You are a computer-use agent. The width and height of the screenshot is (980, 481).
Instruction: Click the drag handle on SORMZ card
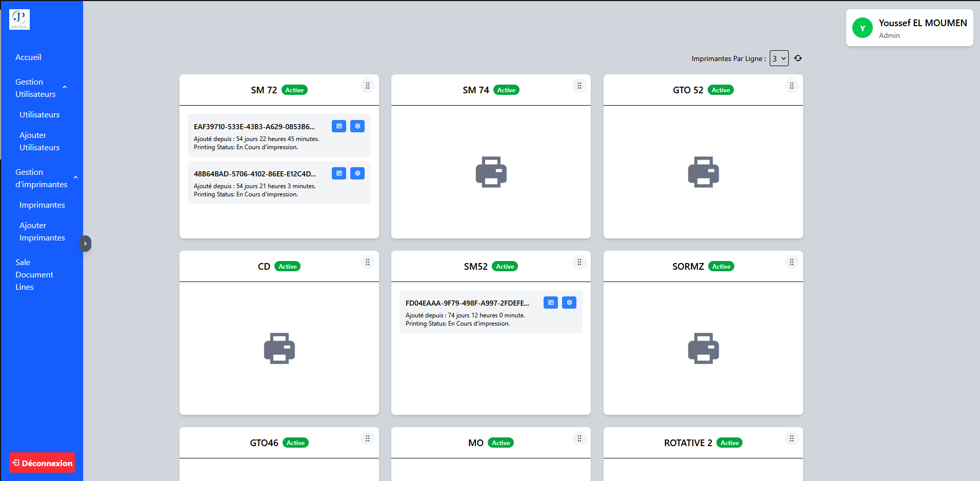[792, 262]
